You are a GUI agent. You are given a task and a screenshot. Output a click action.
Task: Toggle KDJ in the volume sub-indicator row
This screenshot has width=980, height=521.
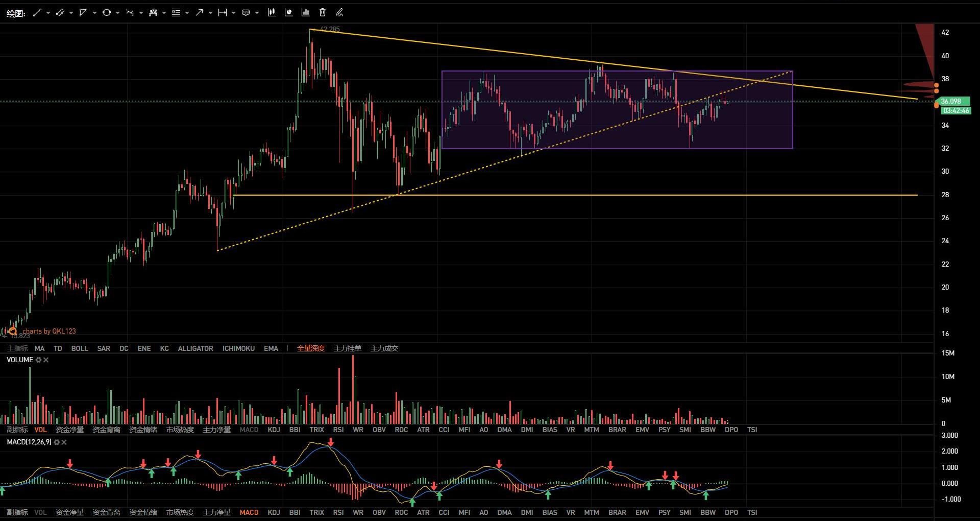(274, 430)
